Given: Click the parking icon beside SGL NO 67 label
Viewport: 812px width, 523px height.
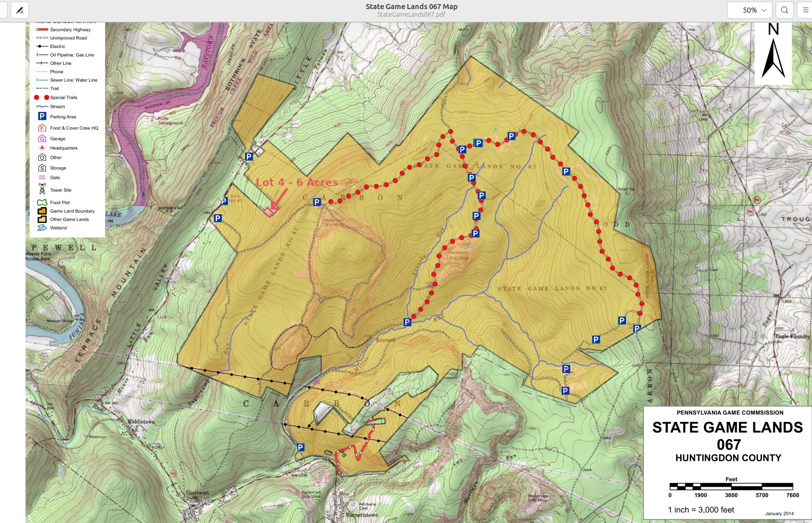Looking at the screenshot, I should coord(224,201).
